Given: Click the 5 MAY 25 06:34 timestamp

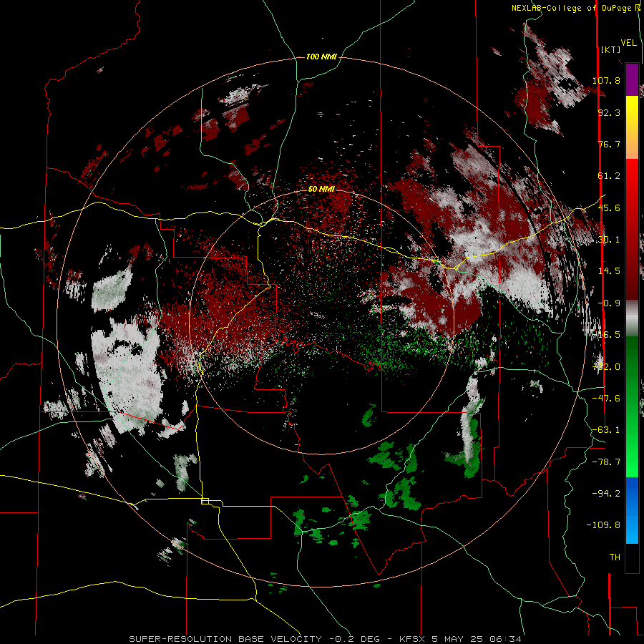Looking at the screenshot, I should 477,639.
